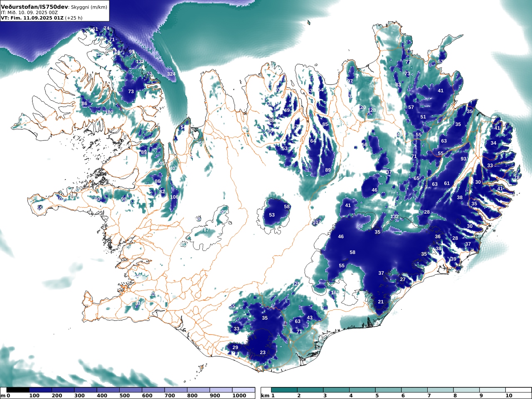Click the '(+25 h)' forecast offset text
This screenshot has height=399, width=532.
[x=73, y=18]
